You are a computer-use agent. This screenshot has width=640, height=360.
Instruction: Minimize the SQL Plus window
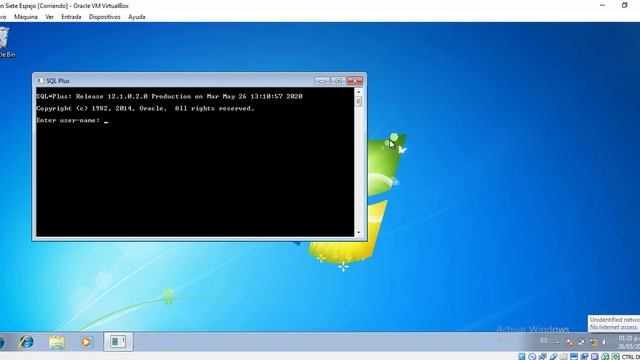tap(322, 81)
